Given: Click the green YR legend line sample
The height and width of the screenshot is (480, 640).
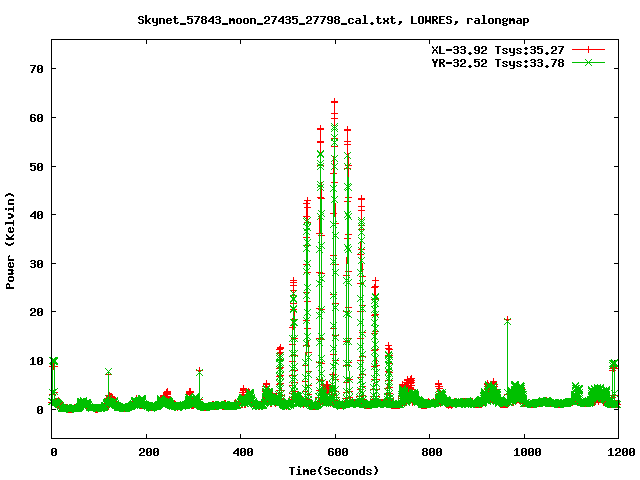Looking at the screenshot, I should click(588, 62).
